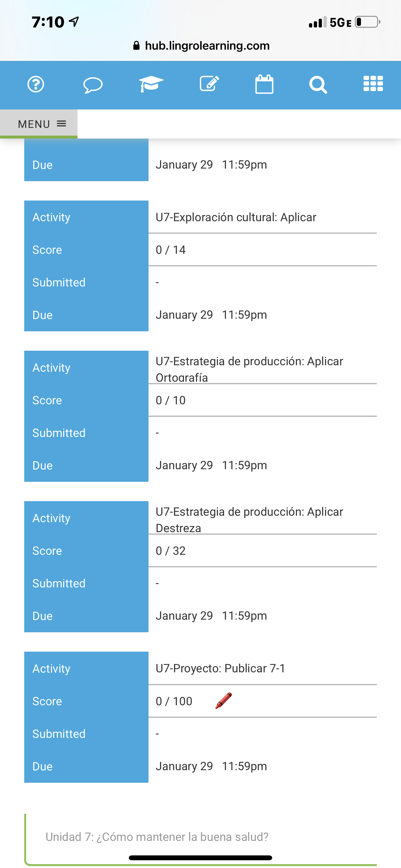Tap the 7:10 clock in status bar
The image size is (401, 868).
pos(48,22)
